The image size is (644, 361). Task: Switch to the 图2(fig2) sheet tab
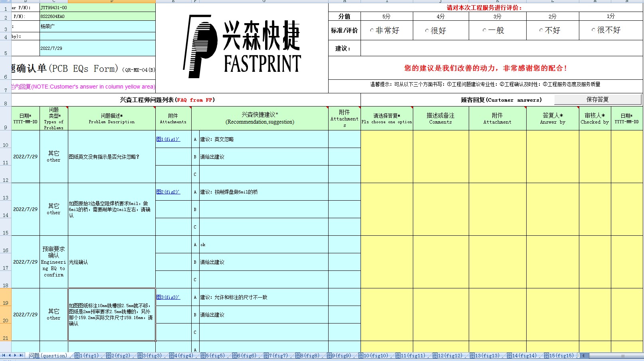[x=118, y=355]
